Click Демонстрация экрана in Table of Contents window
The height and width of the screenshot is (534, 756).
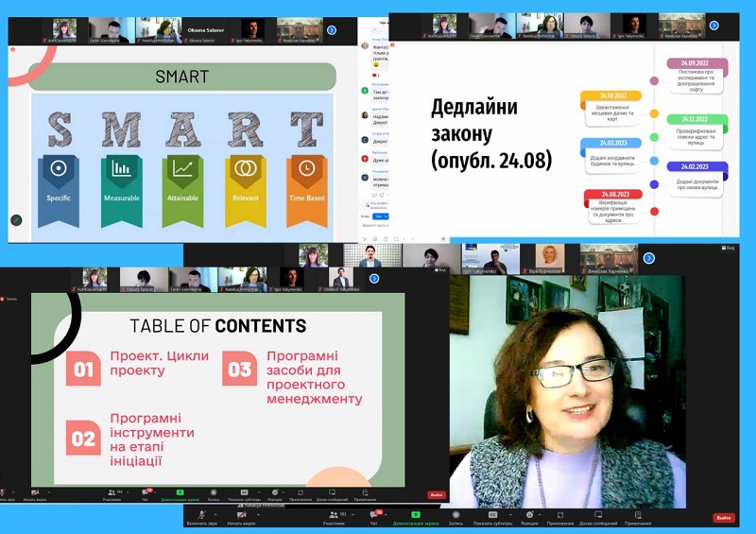(x=180, y=495)
